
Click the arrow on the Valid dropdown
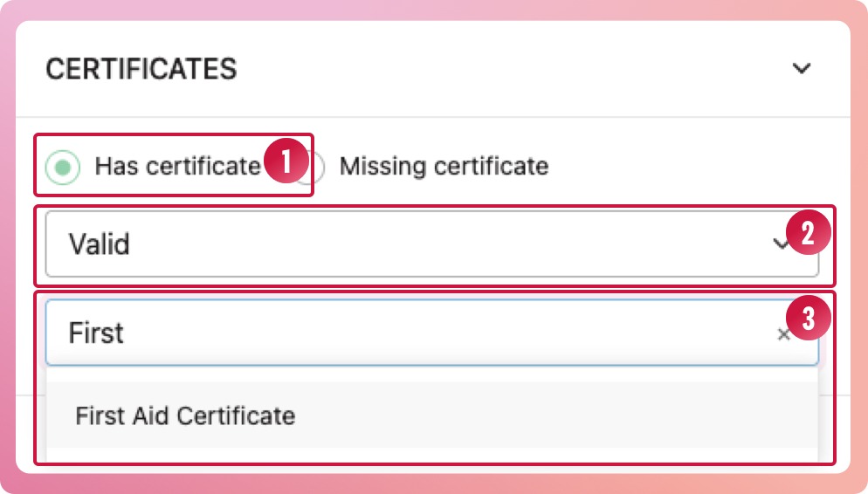click(x=780, y=244)
